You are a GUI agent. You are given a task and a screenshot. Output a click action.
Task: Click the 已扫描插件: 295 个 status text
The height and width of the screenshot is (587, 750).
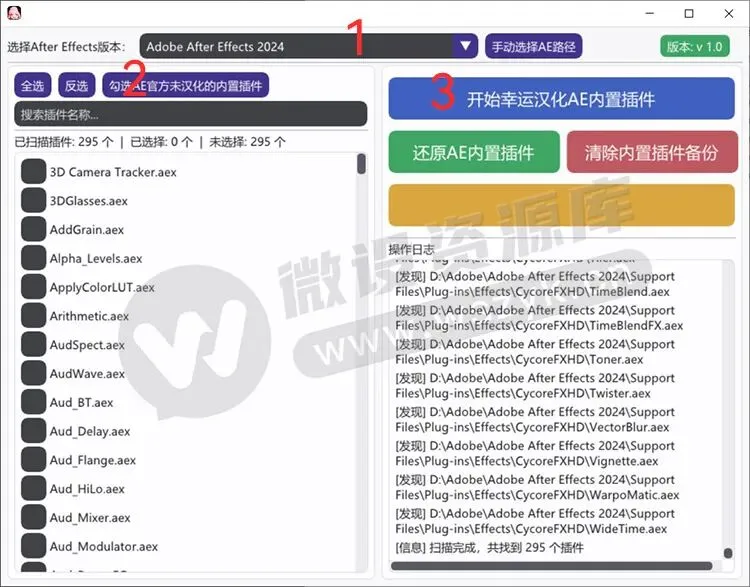coord(64,142)
